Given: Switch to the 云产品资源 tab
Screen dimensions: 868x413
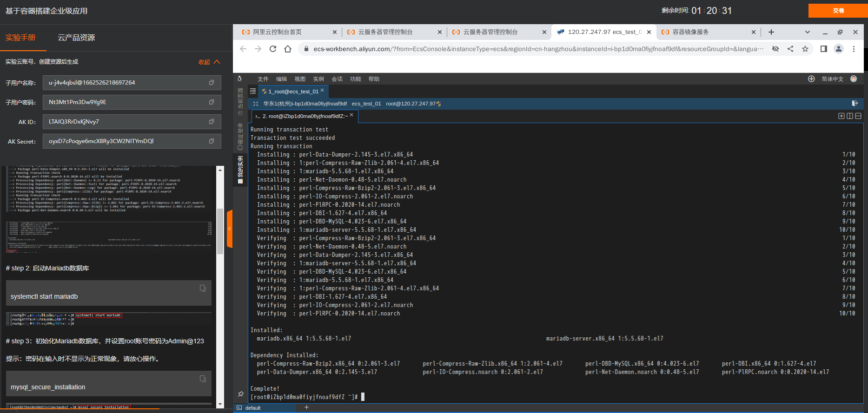Looking at the screenshot, I should click(76, 38).
